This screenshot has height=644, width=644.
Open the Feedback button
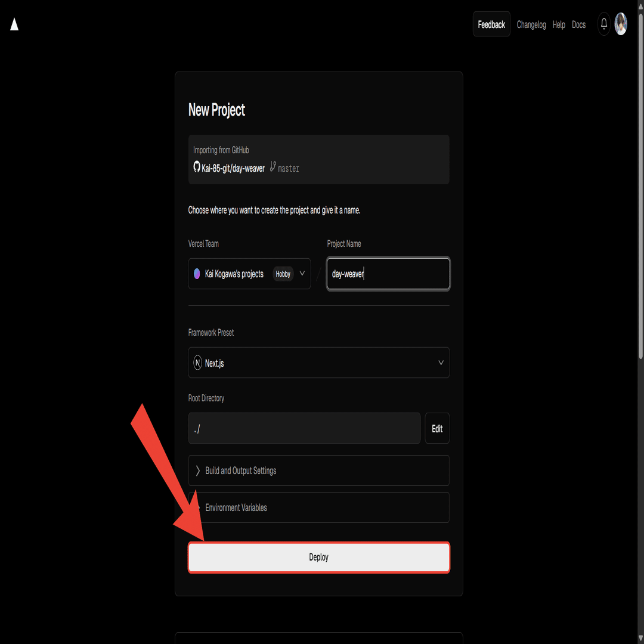coord(491,24)
